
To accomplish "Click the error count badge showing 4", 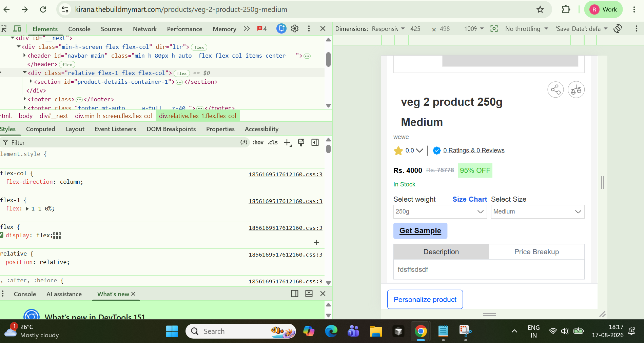I will point(262,29).
